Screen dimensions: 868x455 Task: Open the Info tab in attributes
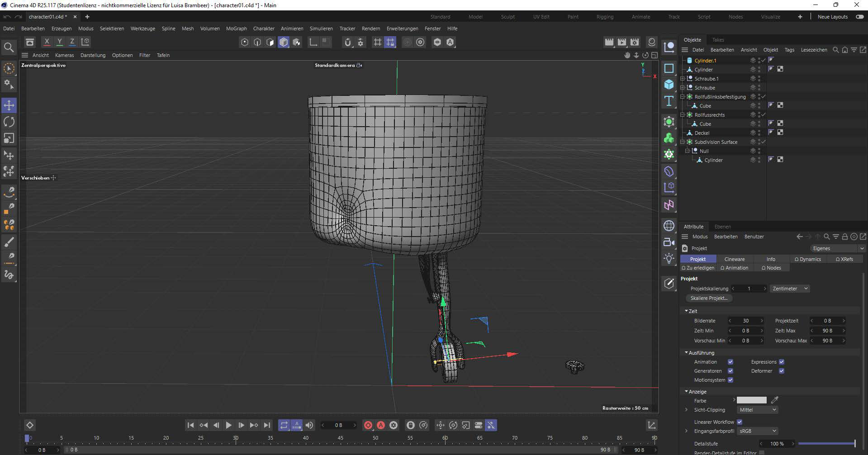(x=771, y=259)
